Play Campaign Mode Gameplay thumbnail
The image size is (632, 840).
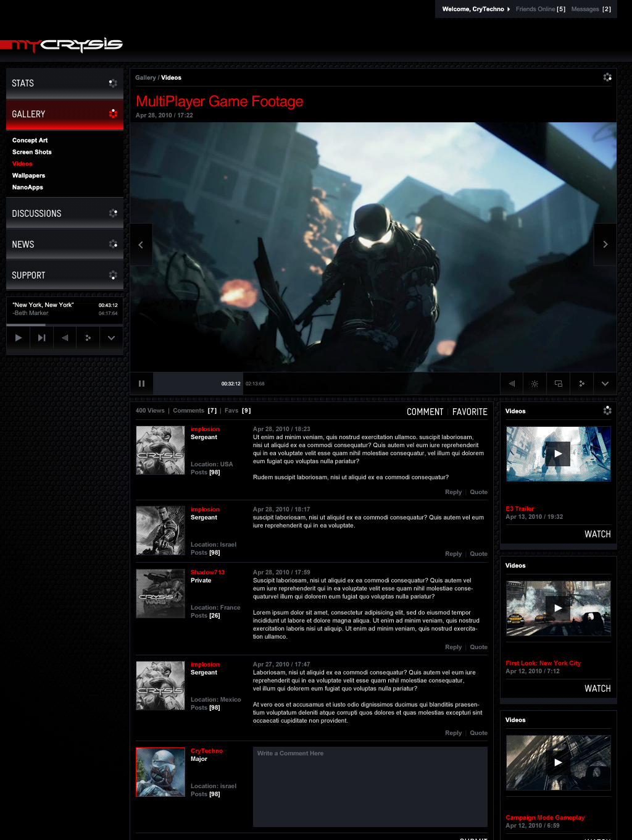point(558,763)
